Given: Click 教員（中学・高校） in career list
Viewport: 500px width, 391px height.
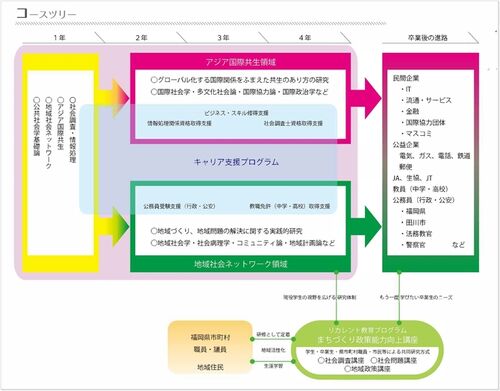Looking at the screenshot, I should (420, 189).
